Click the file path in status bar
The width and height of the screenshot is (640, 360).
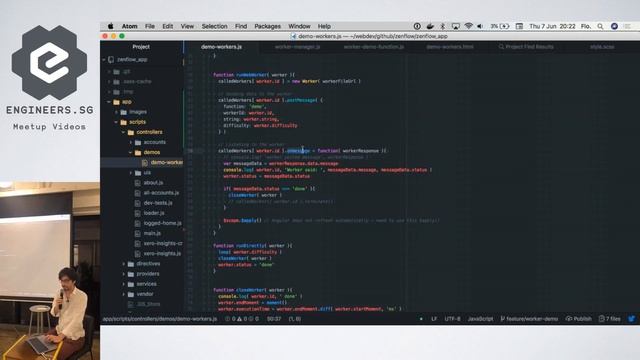[x=160, y=319]
